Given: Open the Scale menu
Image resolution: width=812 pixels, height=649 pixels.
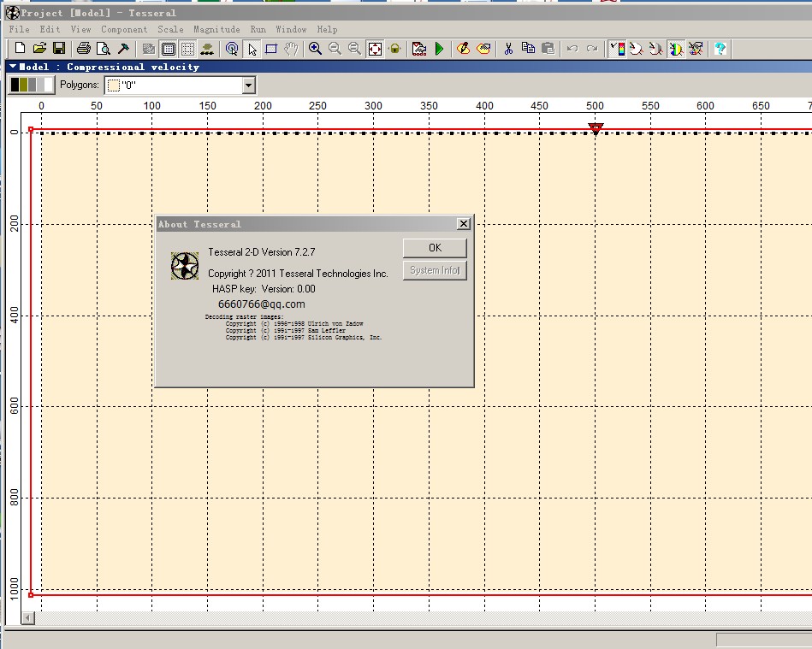Looking at the screenshot, I should [x=170, y=29].
